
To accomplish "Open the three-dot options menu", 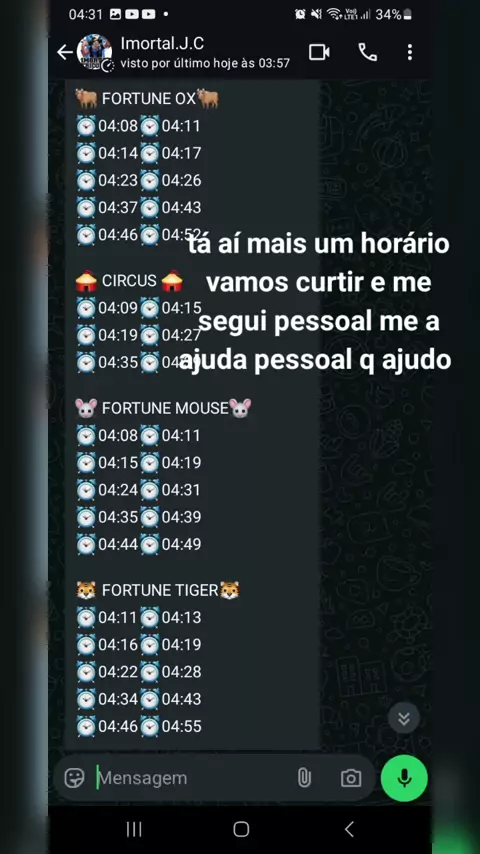I will pos(410,52).
